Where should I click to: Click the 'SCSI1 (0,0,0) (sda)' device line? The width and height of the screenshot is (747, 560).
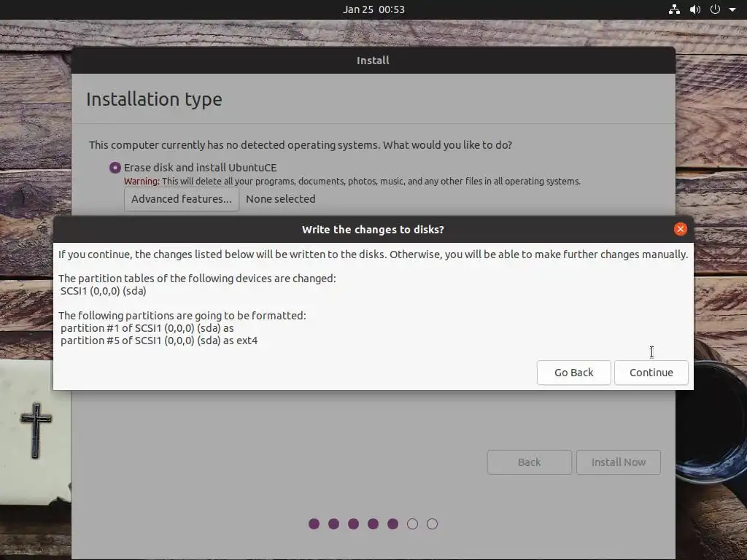pos(104,291)
